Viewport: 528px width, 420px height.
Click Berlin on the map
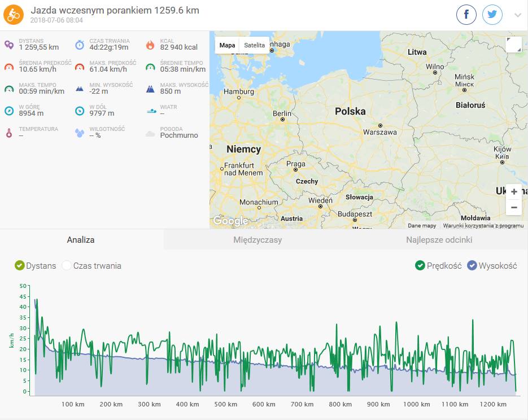(x=282, y=114)
